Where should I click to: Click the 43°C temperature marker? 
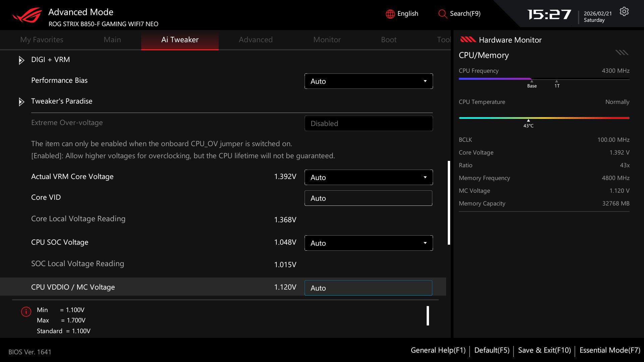528,124
